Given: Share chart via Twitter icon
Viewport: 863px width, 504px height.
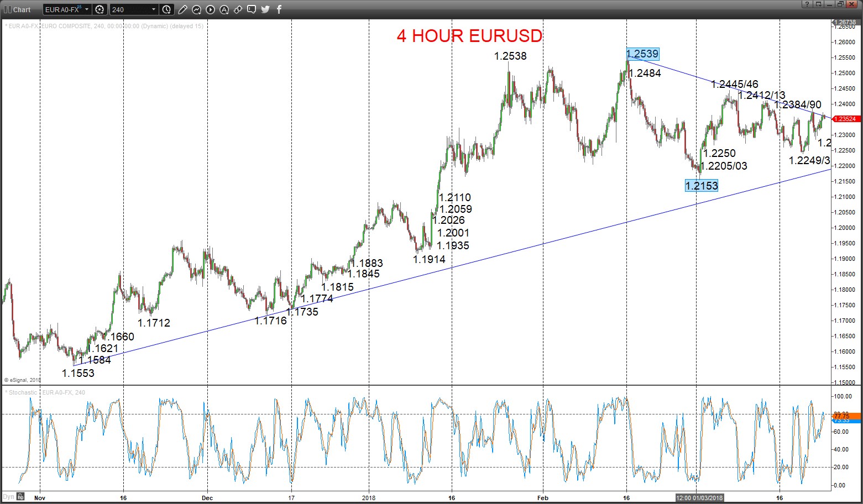Looking at the screenshot, I should (x=265, y=9).
